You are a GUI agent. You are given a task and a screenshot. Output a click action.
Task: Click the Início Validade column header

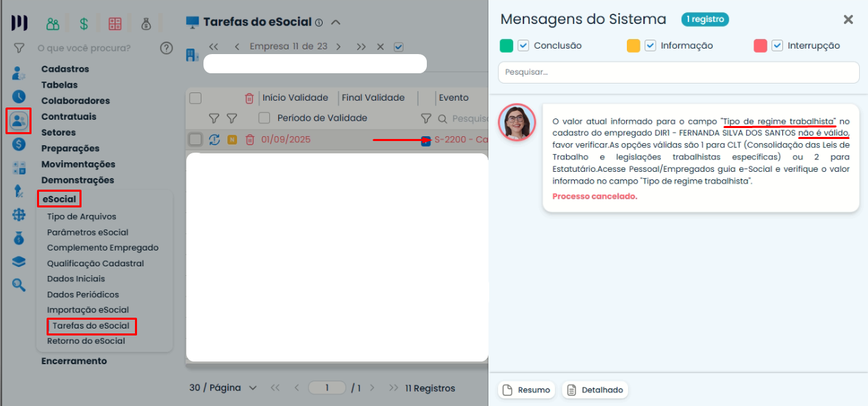click(x=295, y=98)
